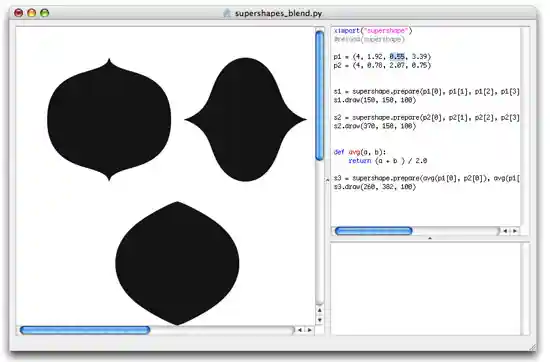The width and height of the screenshot is (550, 362).
Task: Click inside the empty output pane
Action: pyautogui.click(x=425, y=288)
